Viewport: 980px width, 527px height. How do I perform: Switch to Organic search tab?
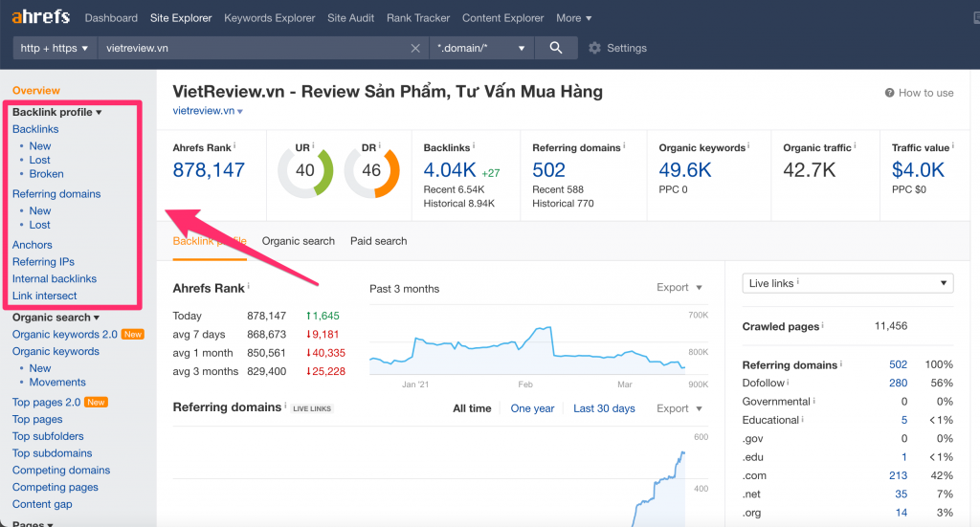(299, 241)
